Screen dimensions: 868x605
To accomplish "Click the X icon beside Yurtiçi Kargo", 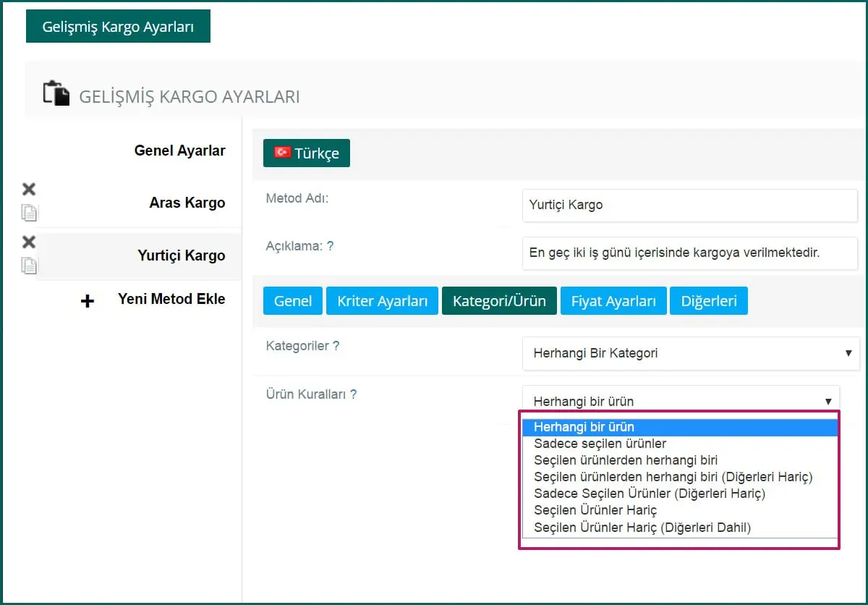I will point(29,242).
